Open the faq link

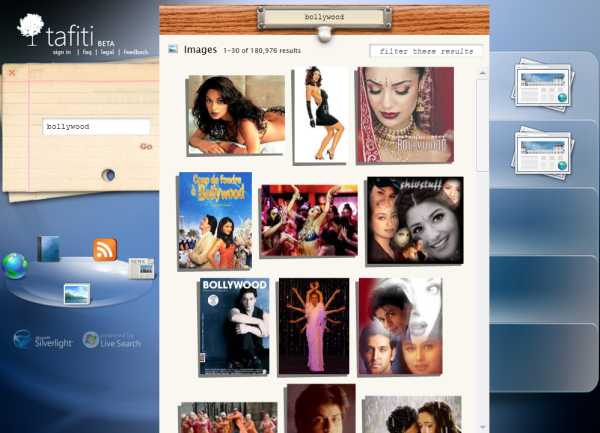click(87, 52)
